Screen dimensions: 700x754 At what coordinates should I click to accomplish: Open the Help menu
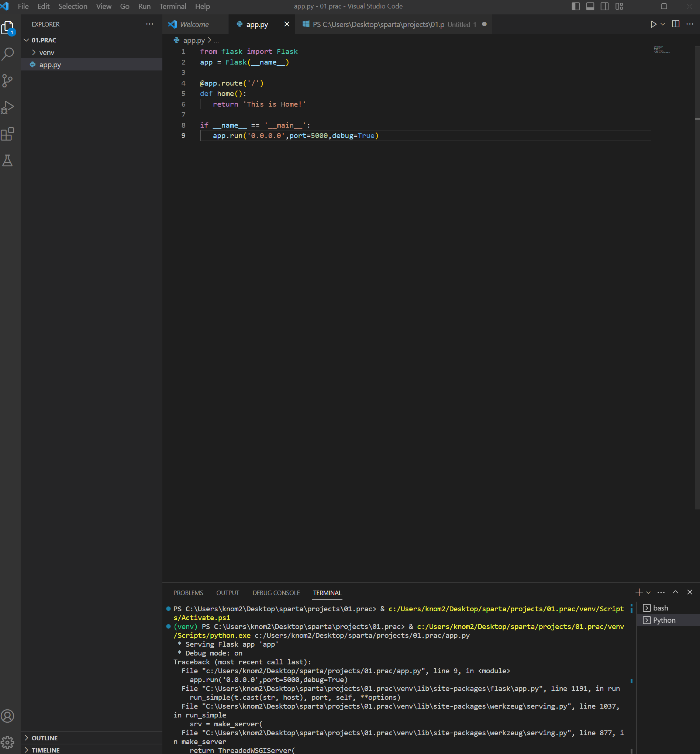coord(203,6)
